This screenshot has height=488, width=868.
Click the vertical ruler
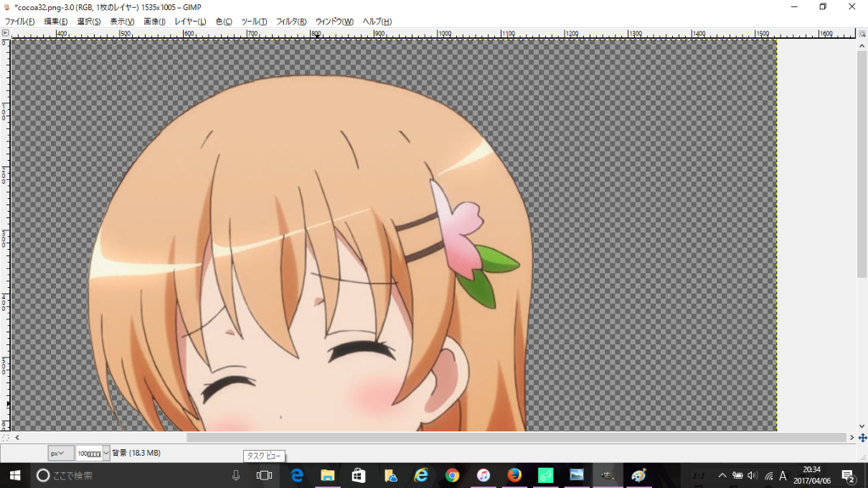tap(5, 236)
